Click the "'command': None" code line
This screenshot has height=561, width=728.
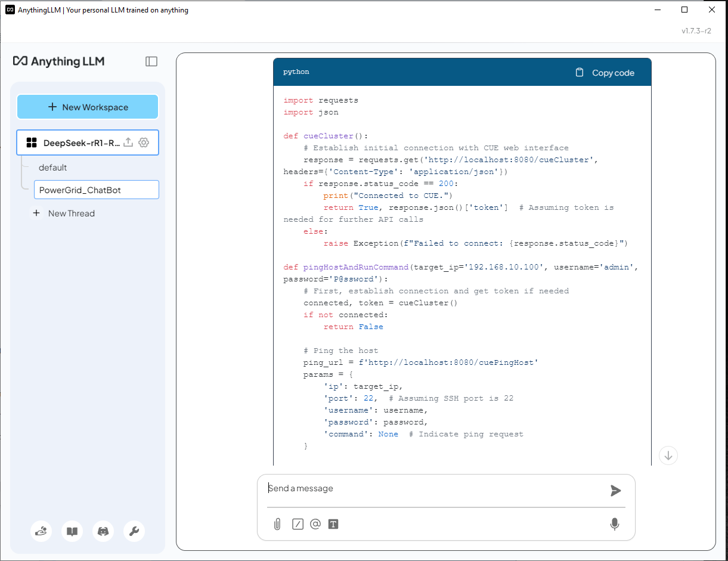[x=423, y=434]
